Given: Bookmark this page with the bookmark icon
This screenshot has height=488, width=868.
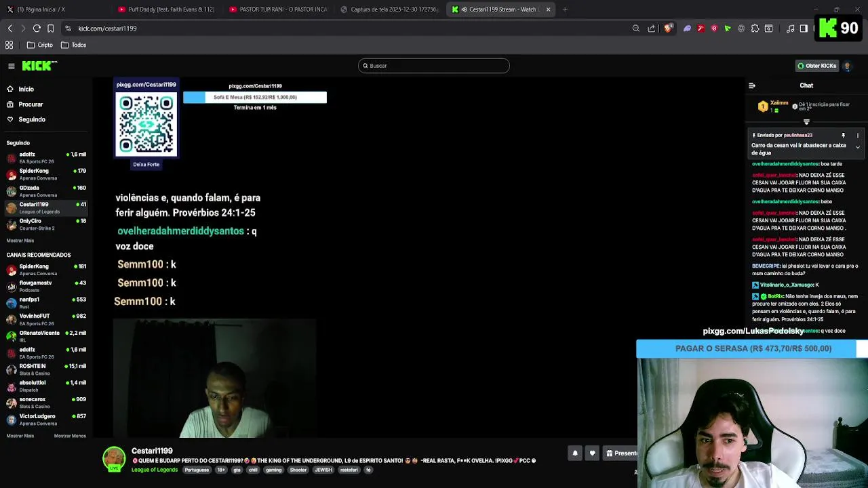Looking at the screenshot, I should point(50,28).
